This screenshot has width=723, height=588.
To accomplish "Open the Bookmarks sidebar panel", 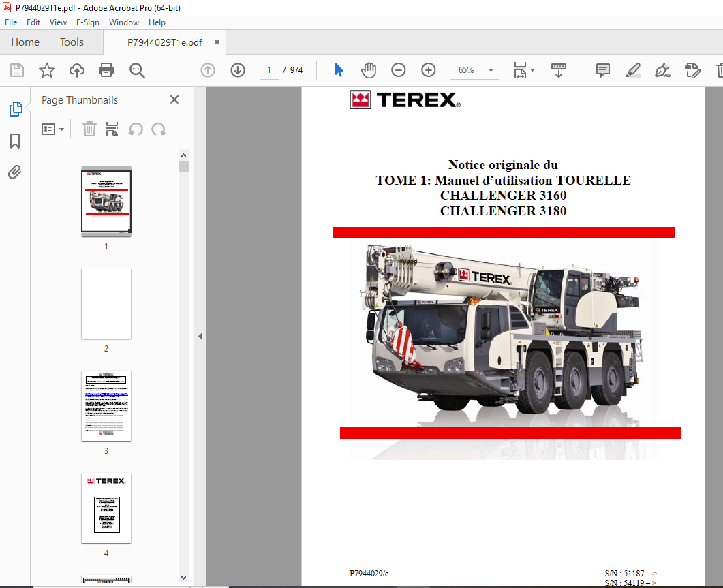I will click(x=15, y=140).
